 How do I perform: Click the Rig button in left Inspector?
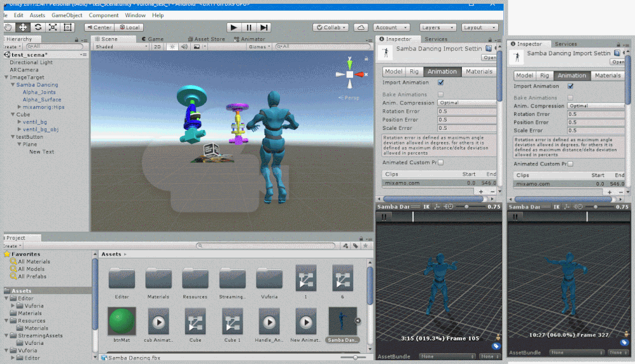414,72
